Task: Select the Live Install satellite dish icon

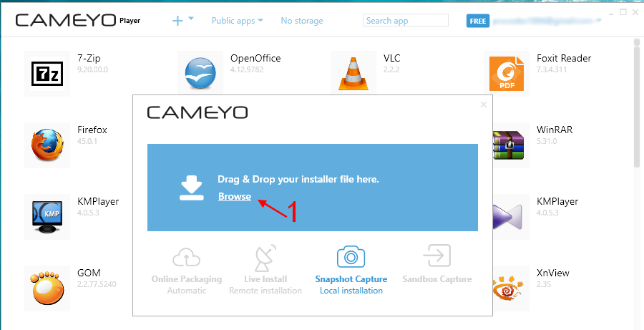Action: [265, 258]
